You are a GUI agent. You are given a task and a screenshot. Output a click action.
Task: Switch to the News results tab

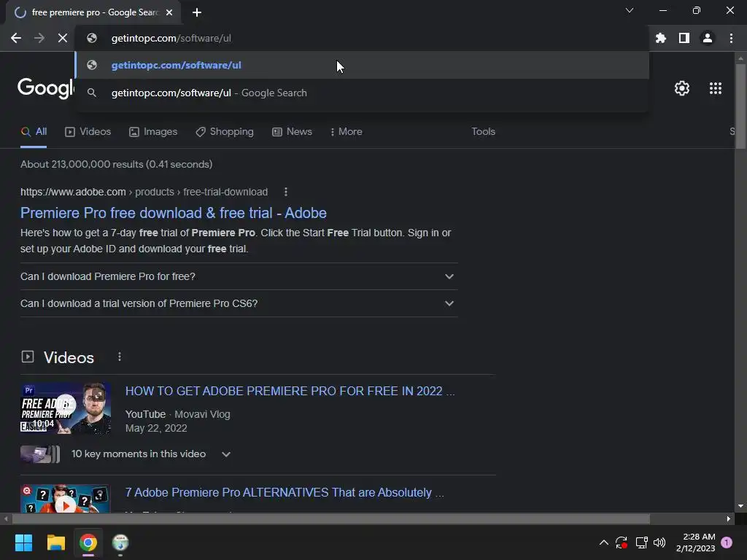point(292,132)
